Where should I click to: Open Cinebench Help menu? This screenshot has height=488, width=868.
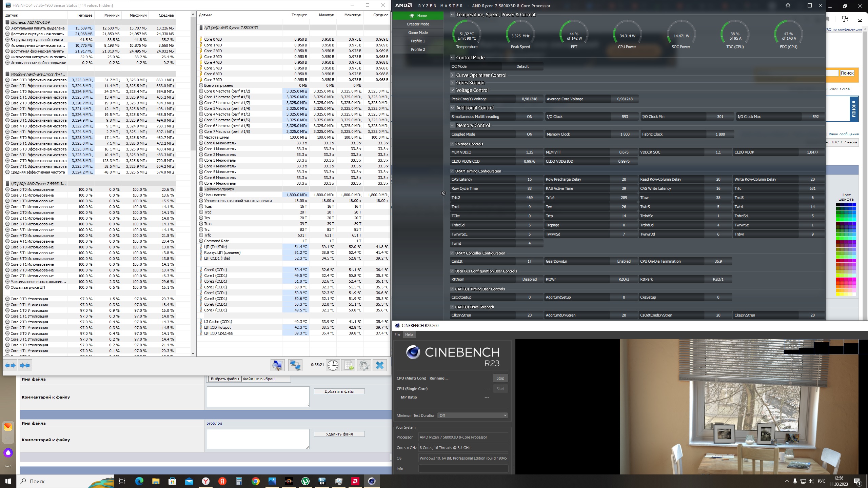tap(409, 334)
